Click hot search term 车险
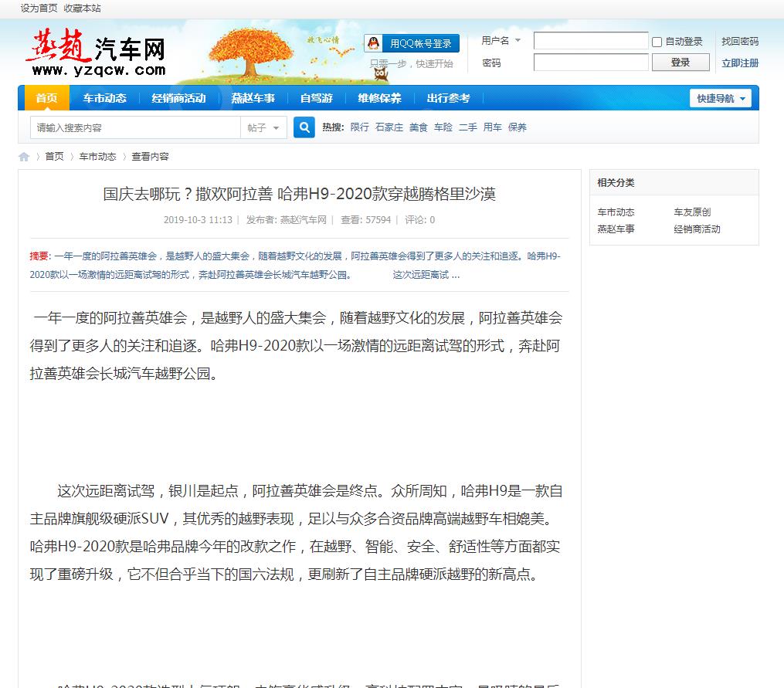 pyautogui.click(x=443, y=127)
